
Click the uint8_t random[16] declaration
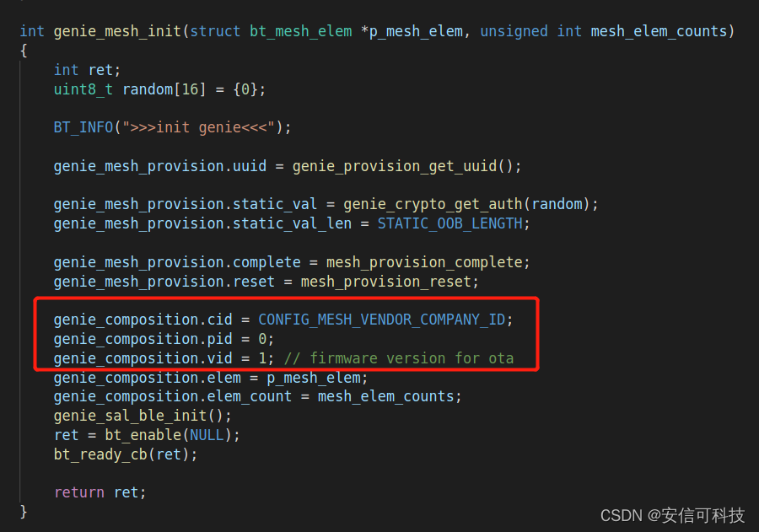click(x=159, y=89)
